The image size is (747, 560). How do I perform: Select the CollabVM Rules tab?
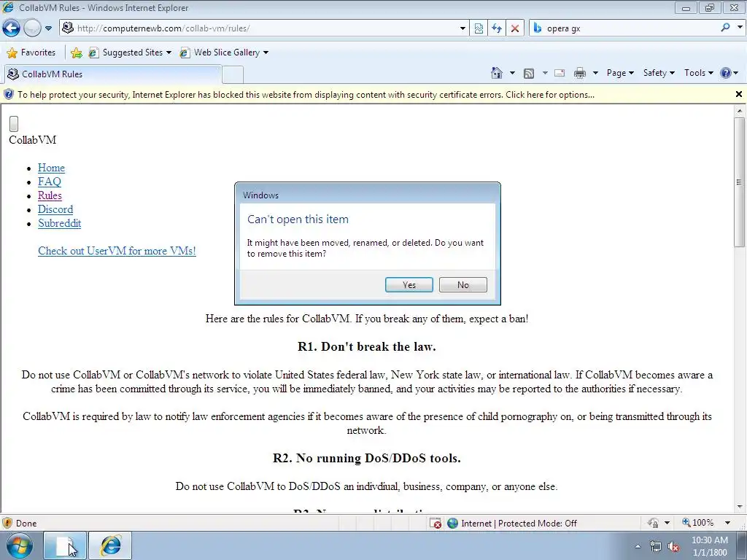113,74
